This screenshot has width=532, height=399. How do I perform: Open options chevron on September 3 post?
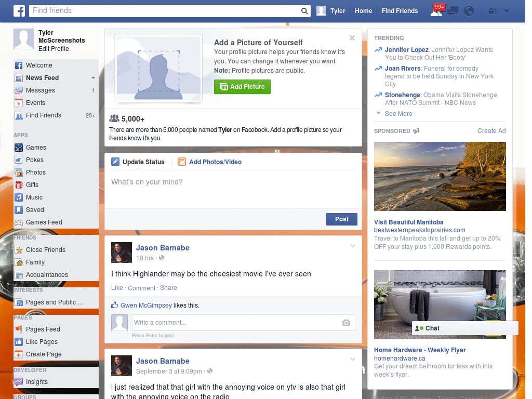click(x=353, y=359)
